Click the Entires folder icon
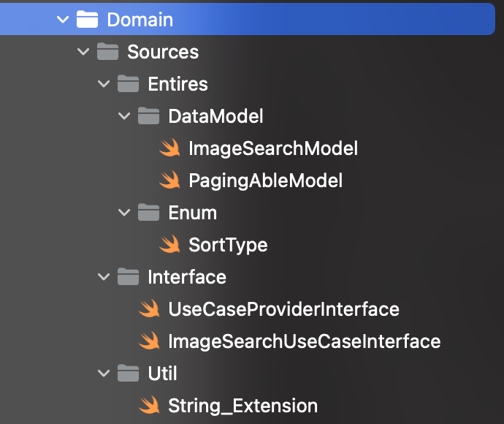 (x=128, y=83)
